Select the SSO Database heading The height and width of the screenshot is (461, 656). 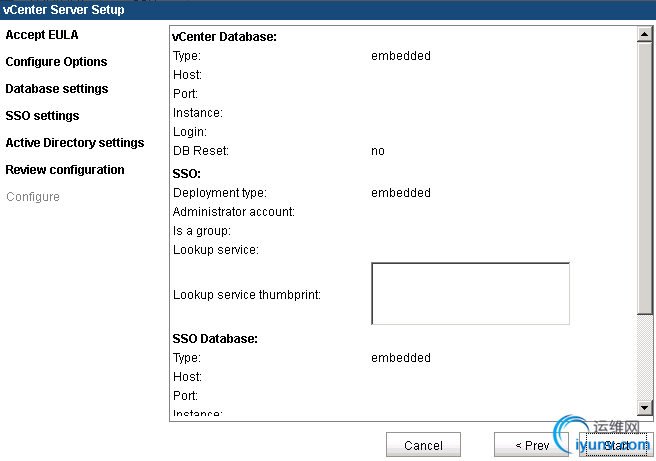215,339
